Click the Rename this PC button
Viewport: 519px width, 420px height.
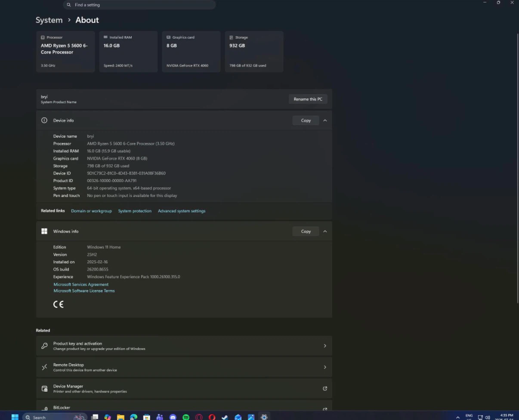(x=308, y=99)
